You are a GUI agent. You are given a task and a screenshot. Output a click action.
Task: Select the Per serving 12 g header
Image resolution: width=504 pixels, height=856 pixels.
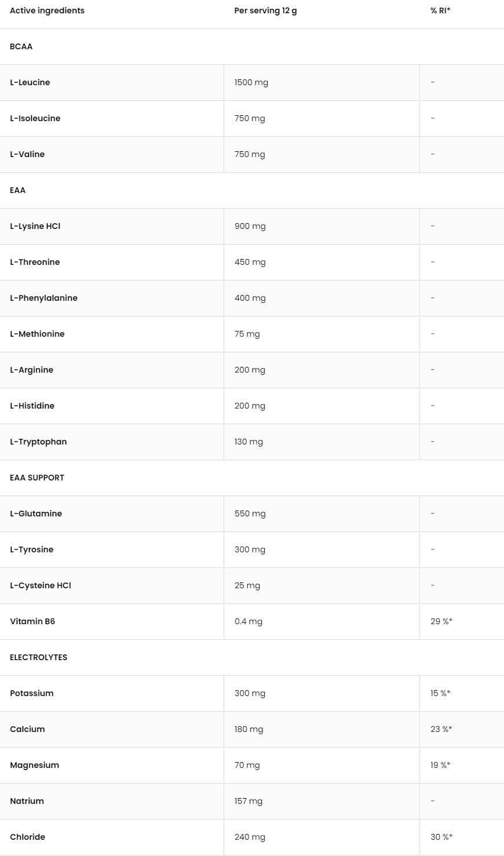(x=265, y=10)
